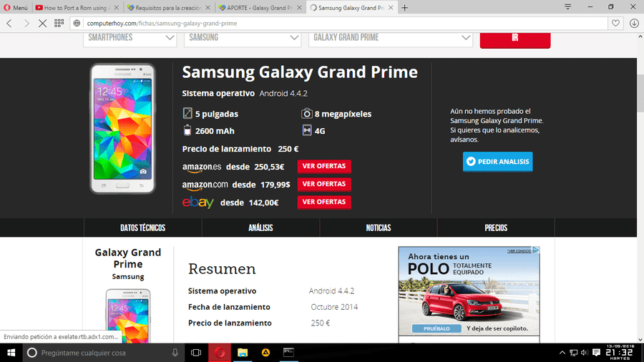This screenshot has height=362, width=644.
Task: Expand the SMARTPHONES category dropdown
Action: click(x=130, y=39)
